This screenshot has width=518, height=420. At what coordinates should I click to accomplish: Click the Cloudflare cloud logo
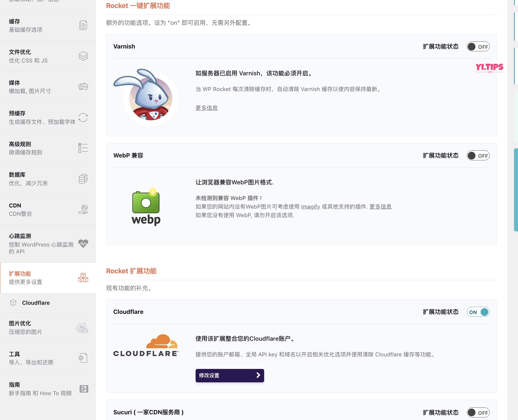pos(146,346)
